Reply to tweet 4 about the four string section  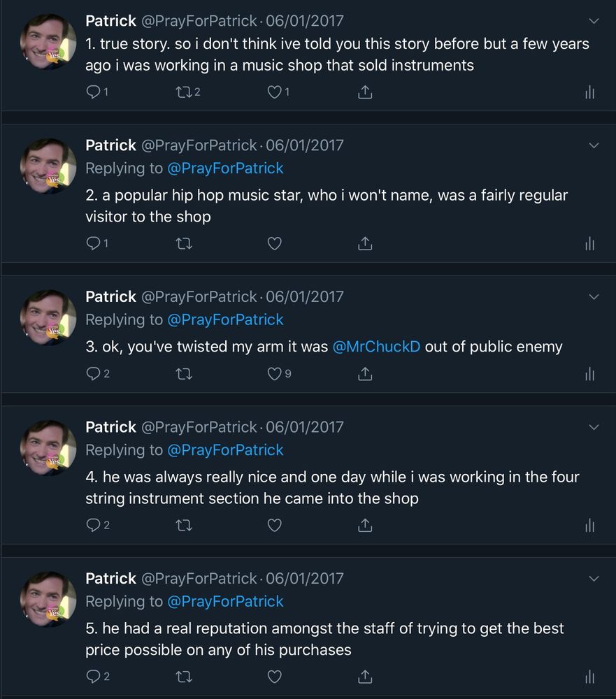[94, 525]
